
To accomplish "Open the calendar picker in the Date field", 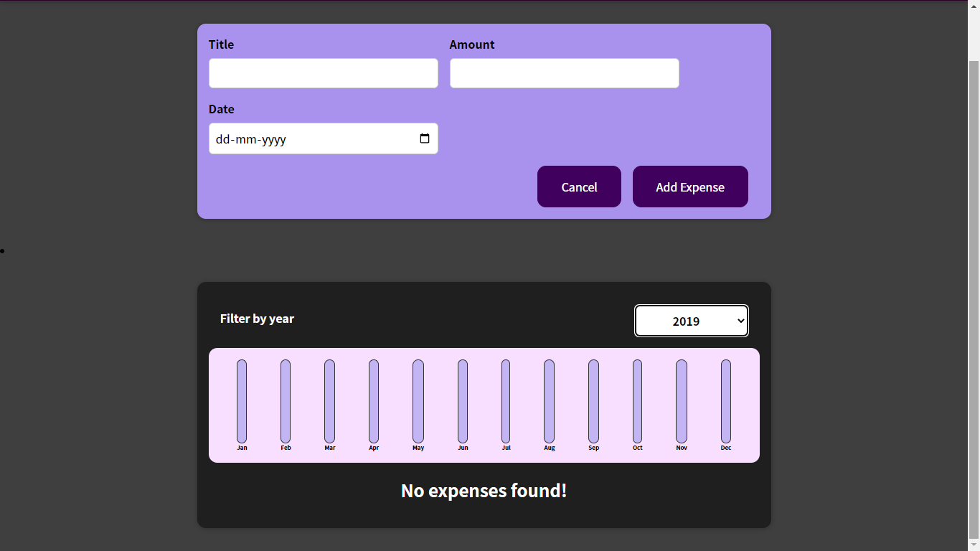I will [424, 138].
